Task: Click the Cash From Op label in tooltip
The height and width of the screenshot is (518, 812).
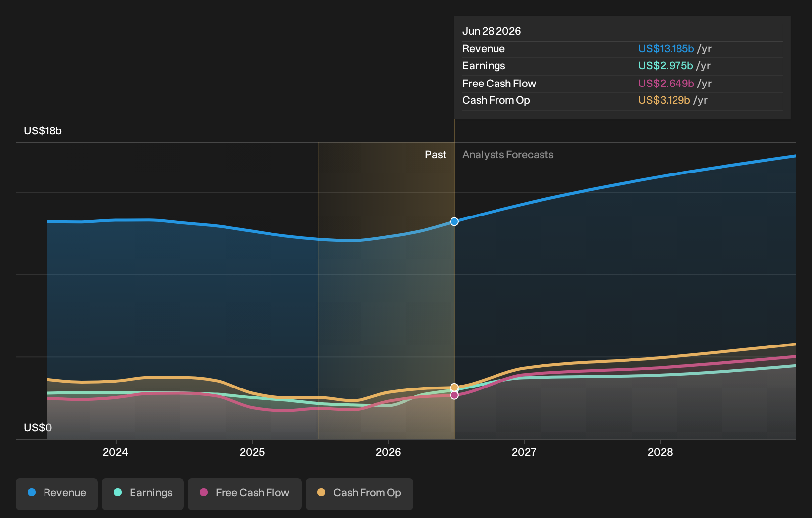Action: (496, 100)
